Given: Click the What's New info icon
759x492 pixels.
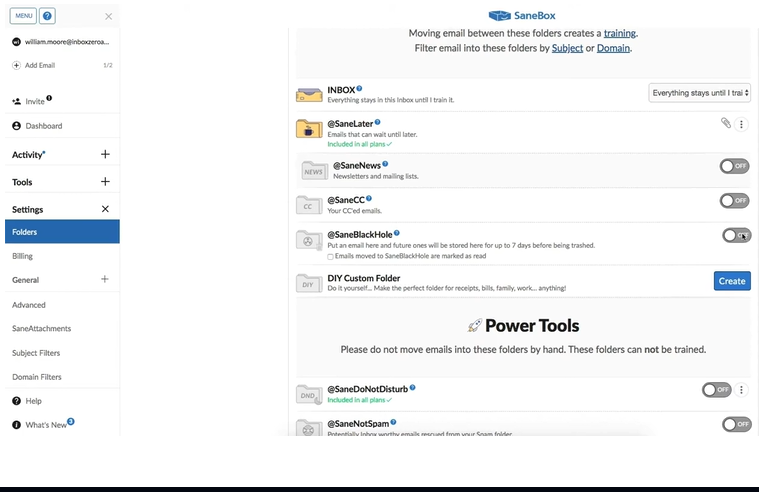Looking at the screenshot, I should click(16, 425).
